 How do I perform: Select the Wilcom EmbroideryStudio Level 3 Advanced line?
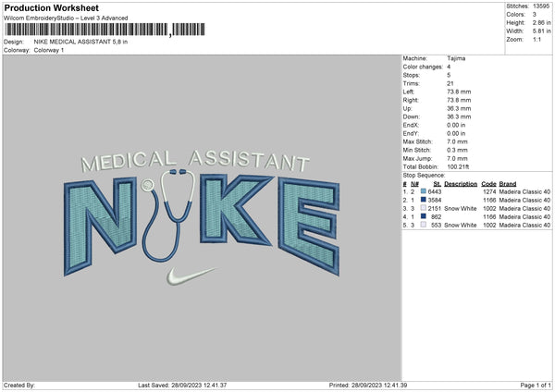click(x=66, y=18)
